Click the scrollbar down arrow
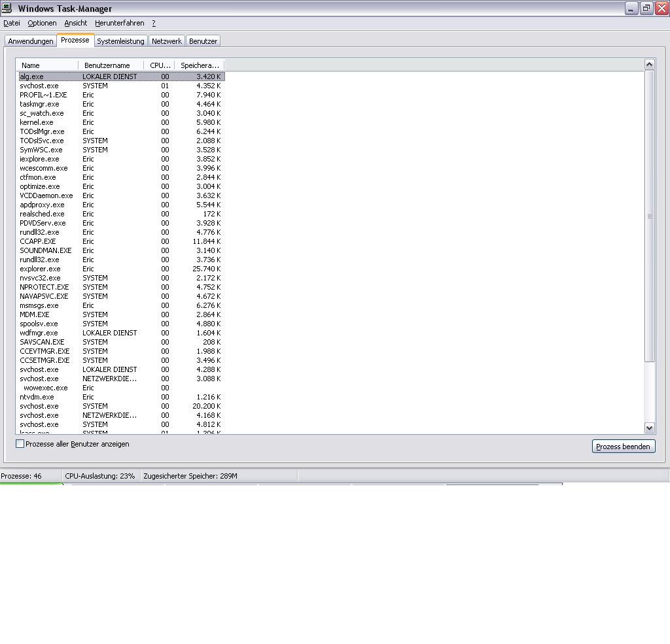Viewport: 670px width, 644px height. pyautogui.click(x=650, y=428)
